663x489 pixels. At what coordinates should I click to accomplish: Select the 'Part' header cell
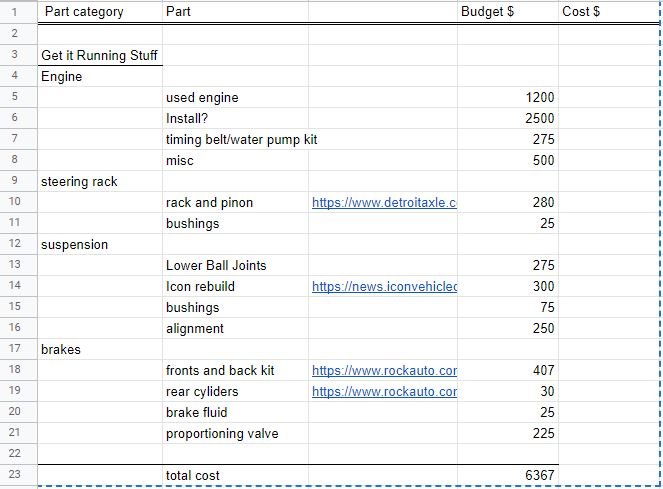tap(236, 12)
